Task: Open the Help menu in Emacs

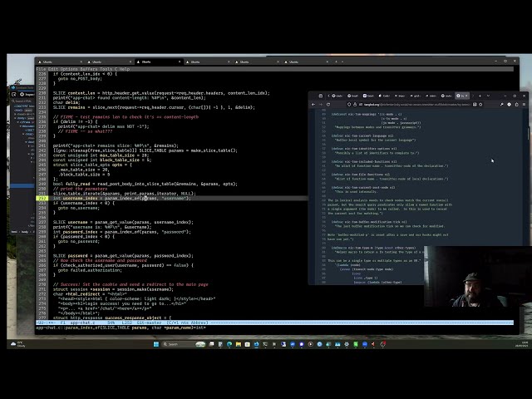Action: [125, 69]
